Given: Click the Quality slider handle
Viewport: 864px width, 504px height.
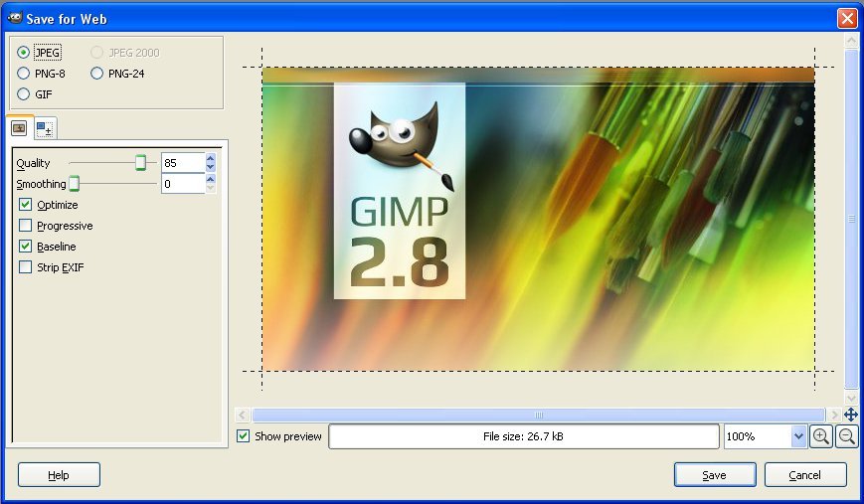Looking at the screenshot, I should [x=141, y=162].
